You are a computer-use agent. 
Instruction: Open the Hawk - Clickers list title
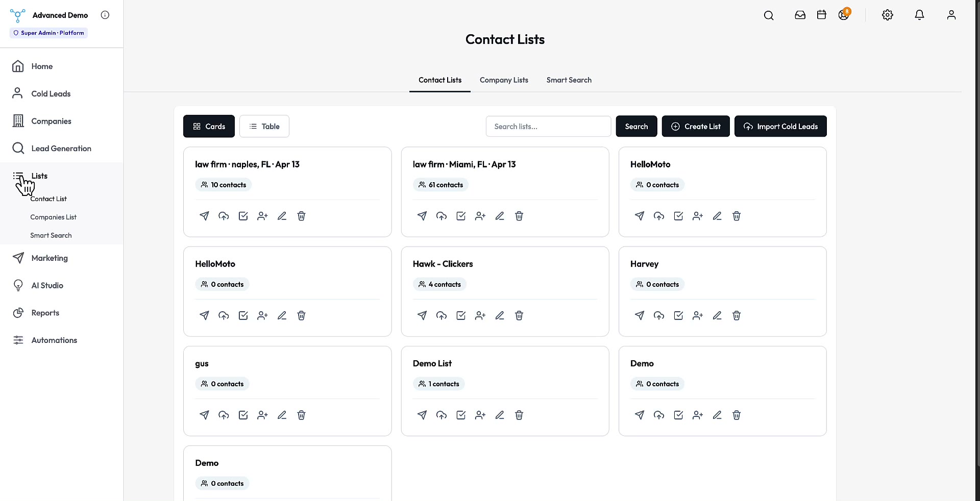coord(443,264)
